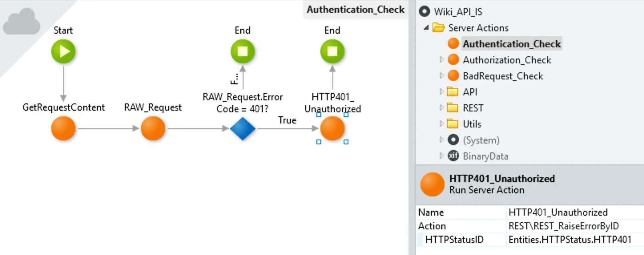The image size is (644, 255).
Task: Click the 'Run Server Action' subtitle text
Action: 487,190
